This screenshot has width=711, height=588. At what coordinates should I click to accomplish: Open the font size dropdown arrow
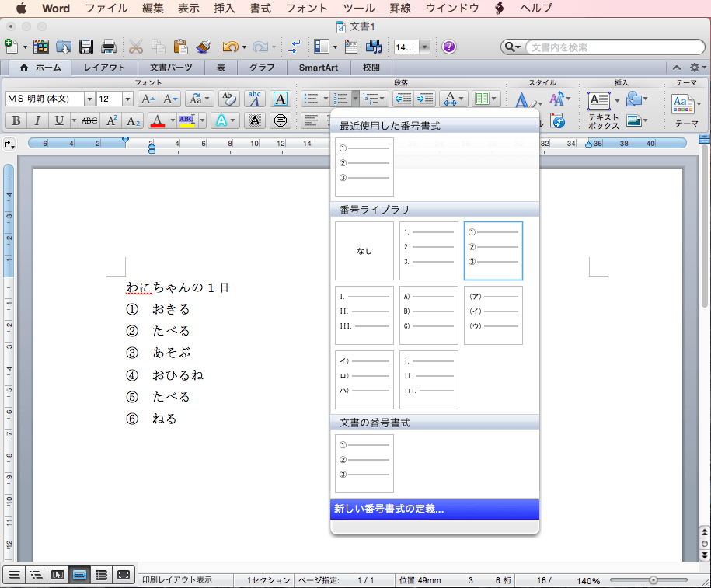(128, 99)
